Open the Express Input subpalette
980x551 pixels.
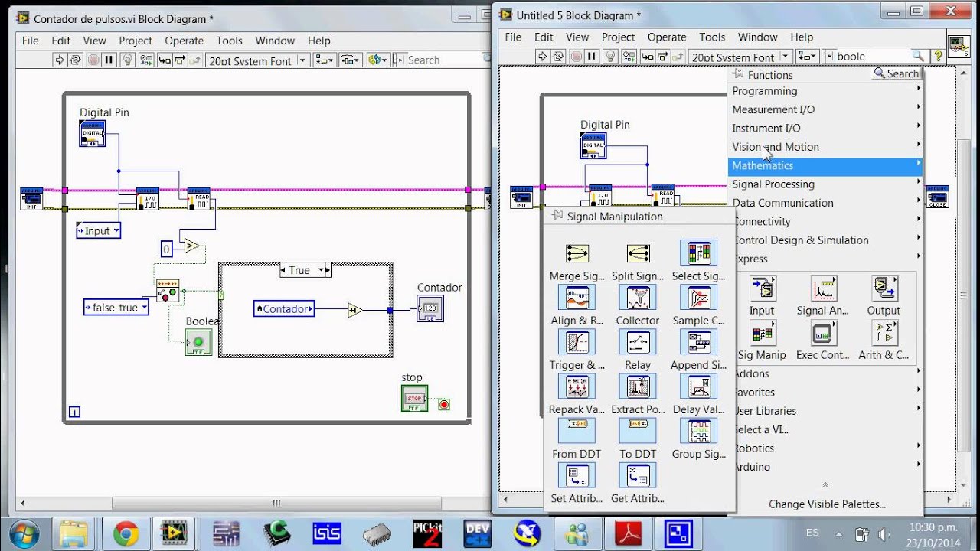click(762, 289)
